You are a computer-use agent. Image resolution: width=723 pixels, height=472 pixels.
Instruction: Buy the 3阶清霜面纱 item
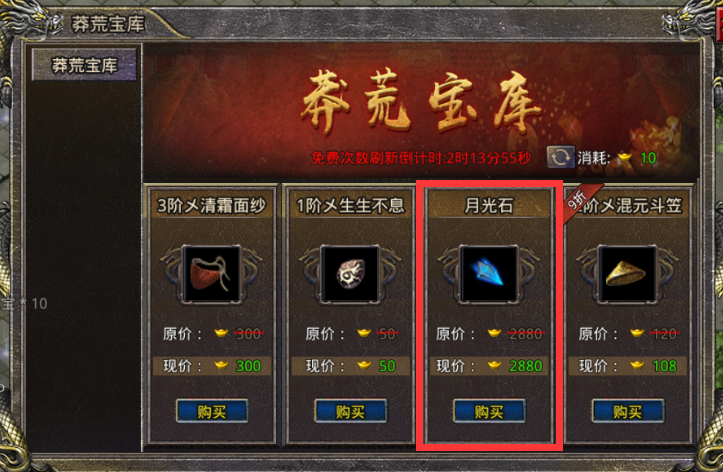click(212, 411)
